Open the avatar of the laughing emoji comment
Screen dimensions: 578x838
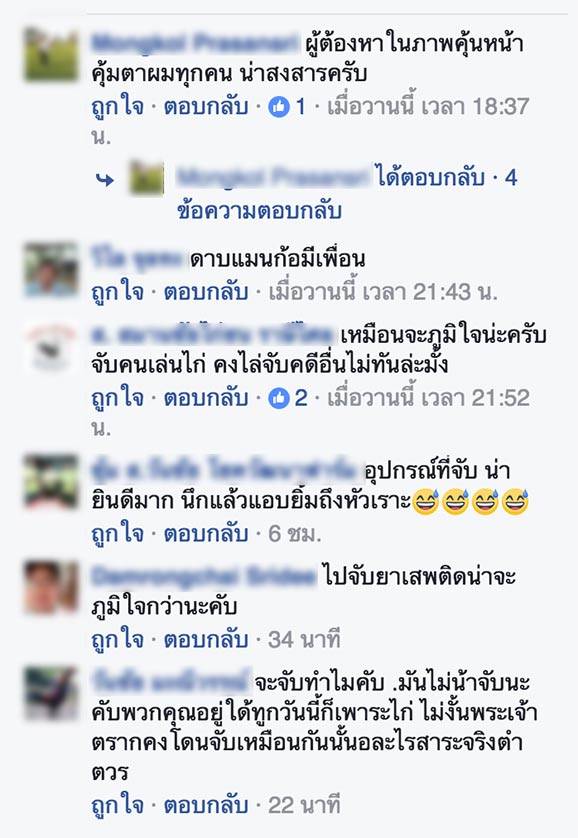52,482
